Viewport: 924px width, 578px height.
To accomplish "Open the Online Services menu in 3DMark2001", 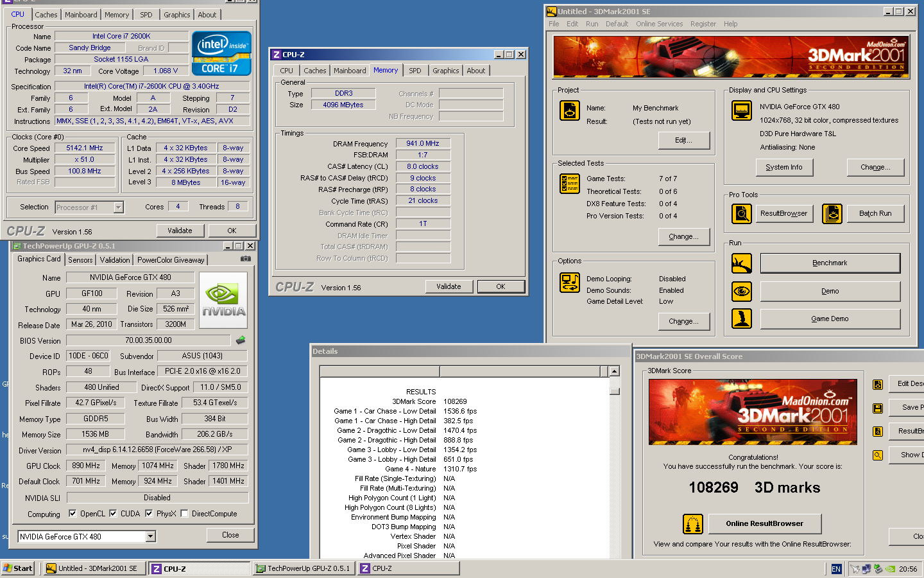I will click(x=659, y=24).
